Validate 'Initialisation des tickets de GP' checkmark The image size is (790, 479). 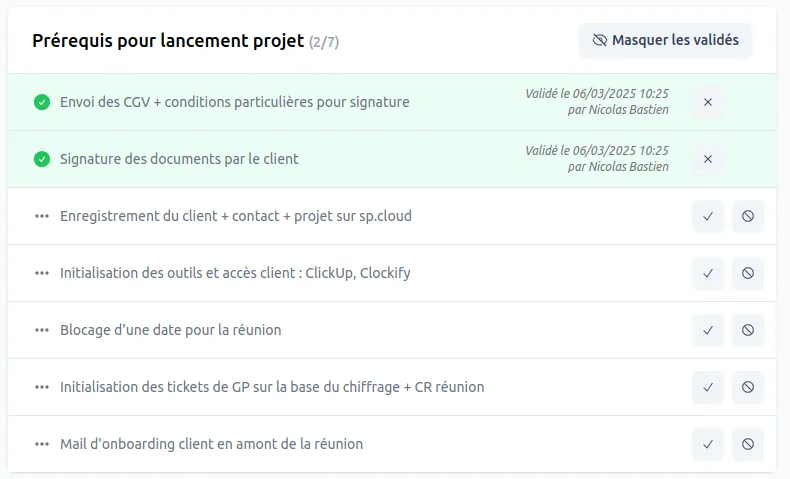707,387
